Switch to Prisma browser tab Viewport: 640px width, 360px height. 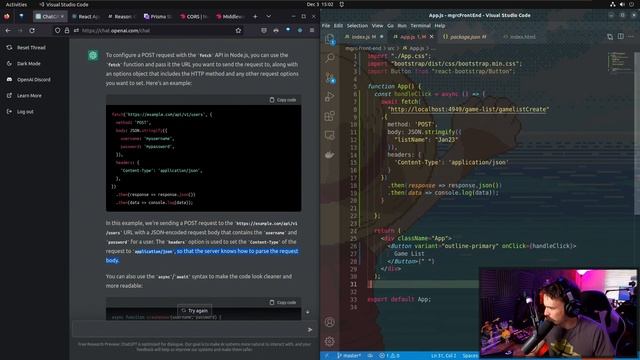[157, 17]
